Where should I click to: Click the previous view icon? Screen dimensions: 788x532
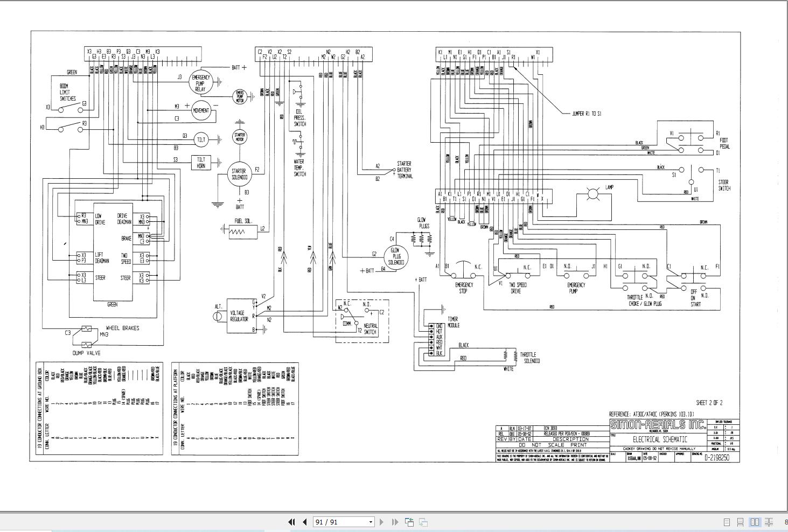(x=409, y=522)
